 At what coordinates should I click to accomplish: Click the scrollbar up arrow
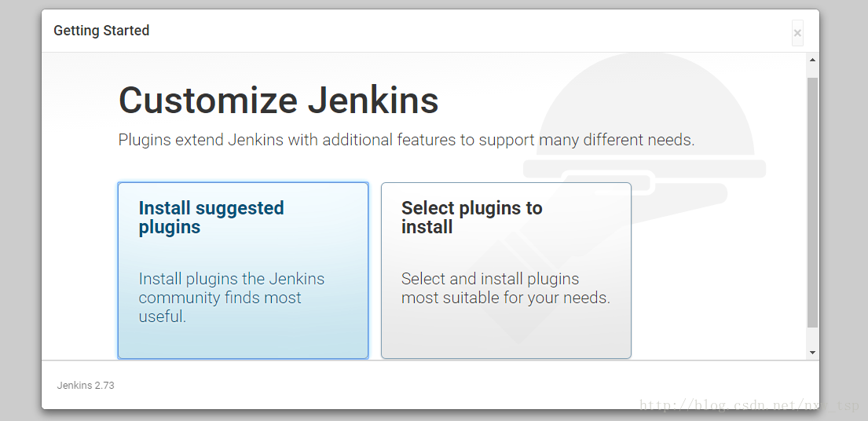point(812,60)
